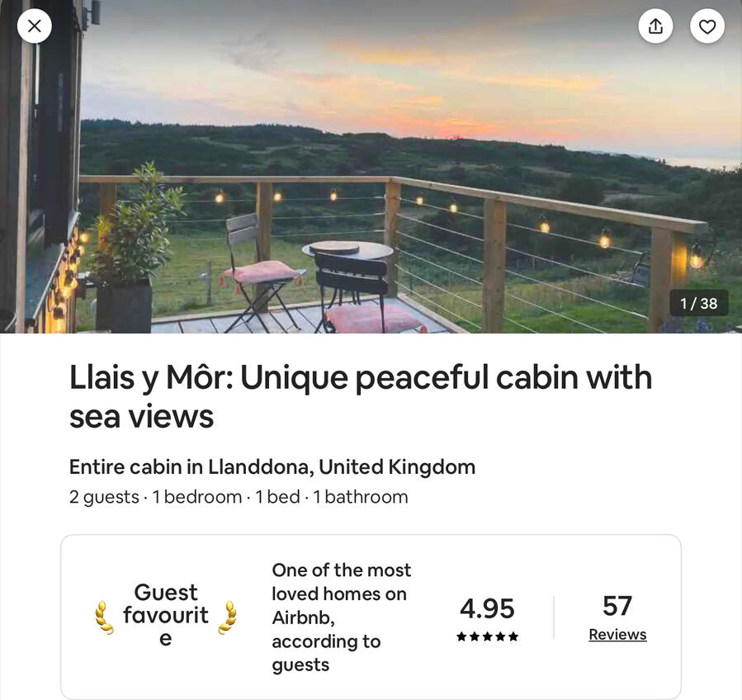The image size is (742, 700).
Task: Tap the "1 bed" detail
Action: (x=277, y=497)
